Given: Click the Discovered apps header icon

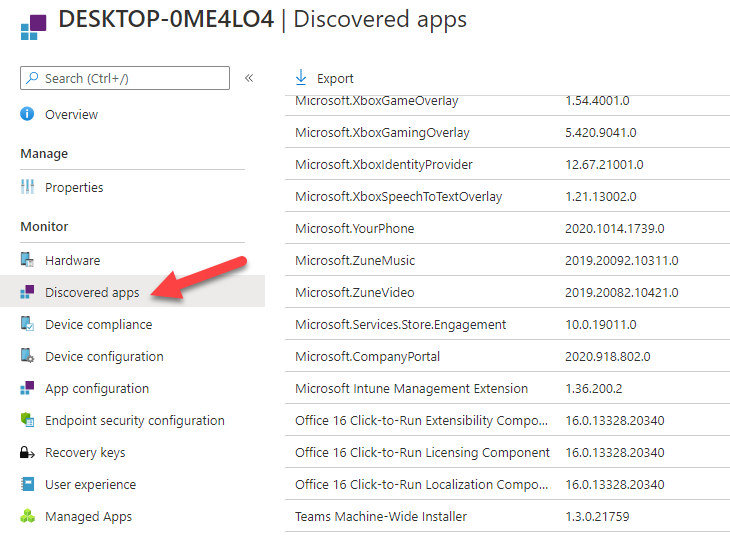Looking at the screenshot, I should [x=34, y=27].
